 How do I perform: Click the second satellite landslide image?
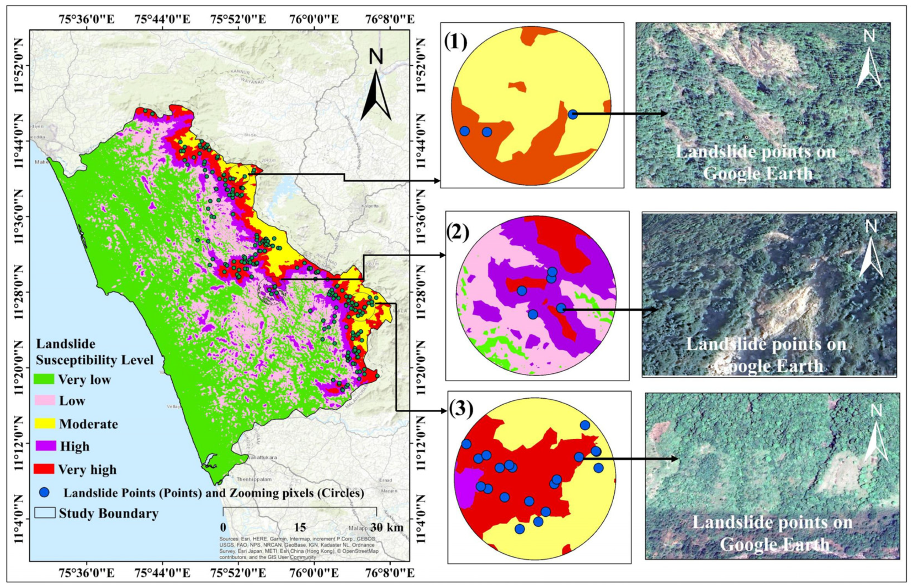pyautogui.click(x=768, y=294)
